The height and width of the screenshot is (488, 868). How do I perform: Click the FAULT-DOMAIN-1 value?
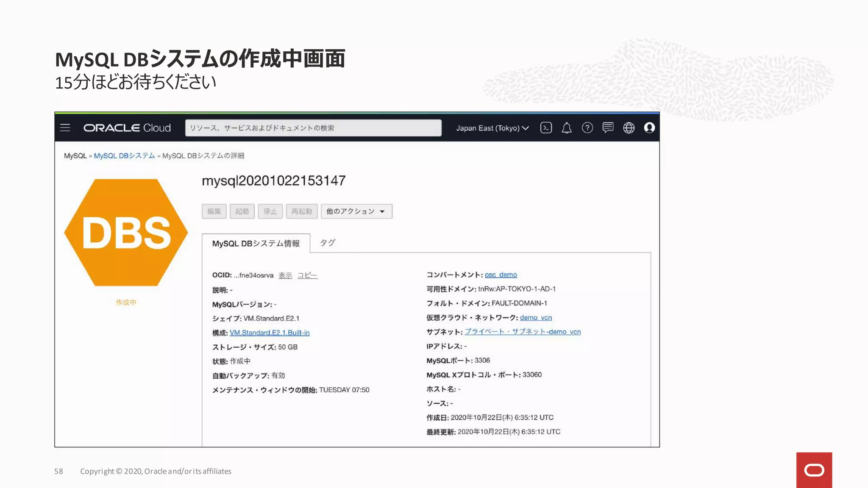519,303
